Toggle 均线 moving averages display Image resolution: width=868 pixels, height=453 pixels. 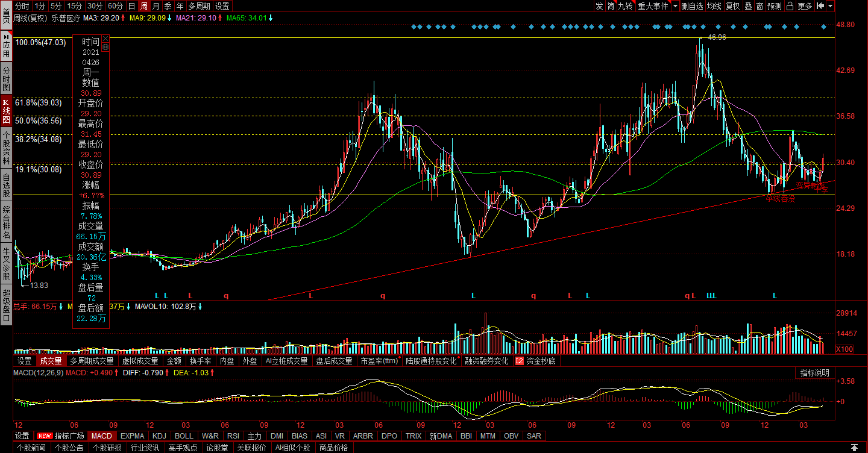(x=714, y=6)
